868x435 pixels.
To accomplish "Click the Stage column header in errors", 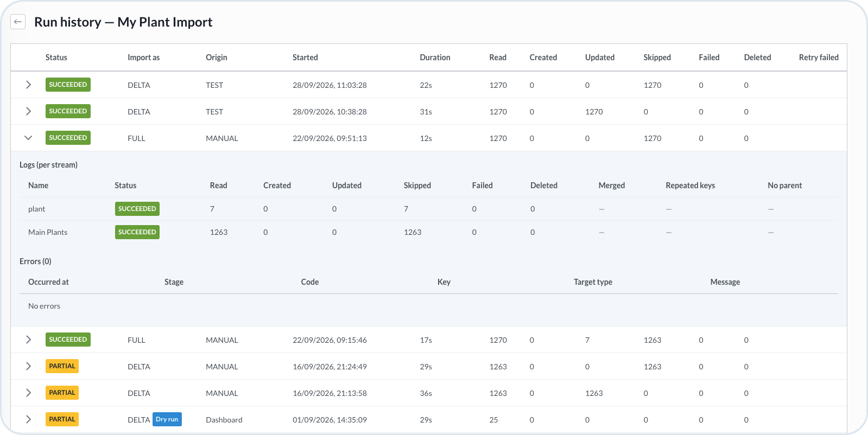I will (174, 282).
